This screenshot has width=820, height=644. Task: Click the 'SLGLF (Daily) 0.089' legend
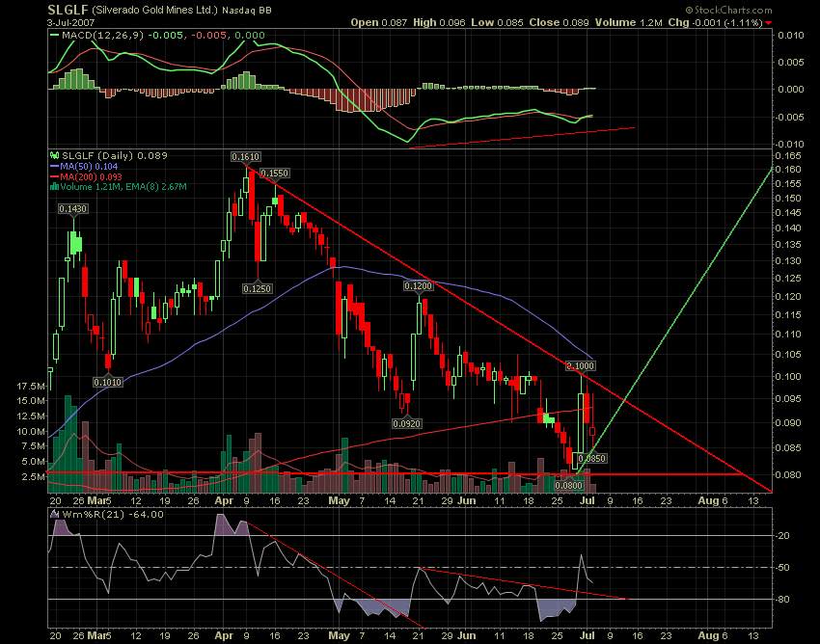click(115, 155)
